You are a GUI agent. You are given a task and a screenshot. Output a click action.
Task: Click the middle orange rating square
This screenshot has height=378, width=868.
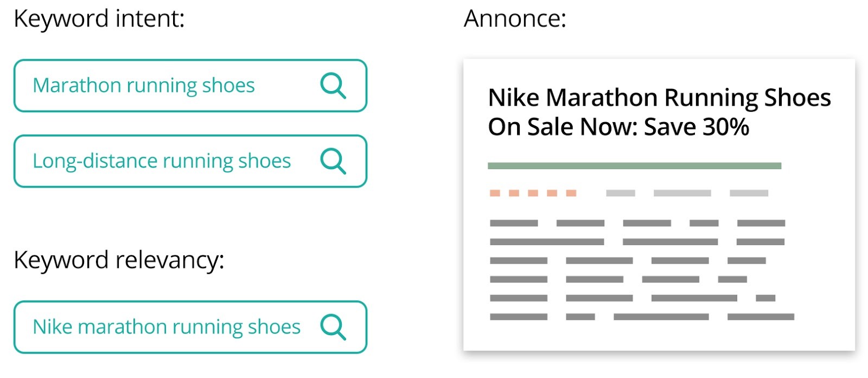533,193
